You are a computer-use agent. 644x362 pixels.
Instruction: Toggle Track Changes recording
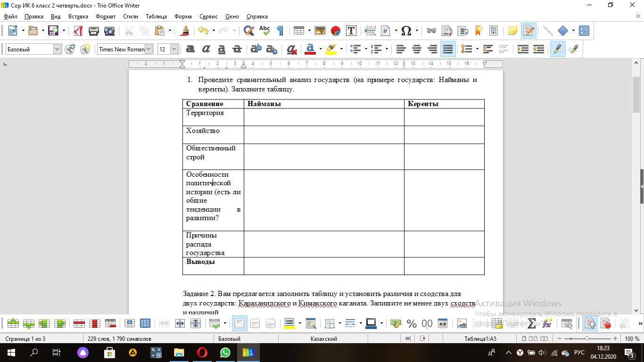pos(528,31)
